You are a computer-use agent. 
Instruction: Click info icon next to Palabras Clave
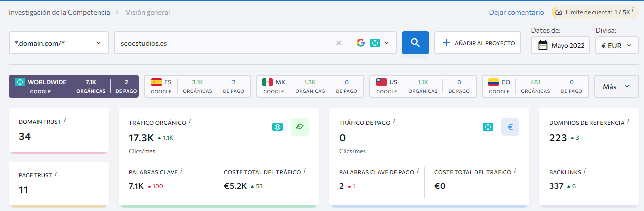[x=181, y=171]
